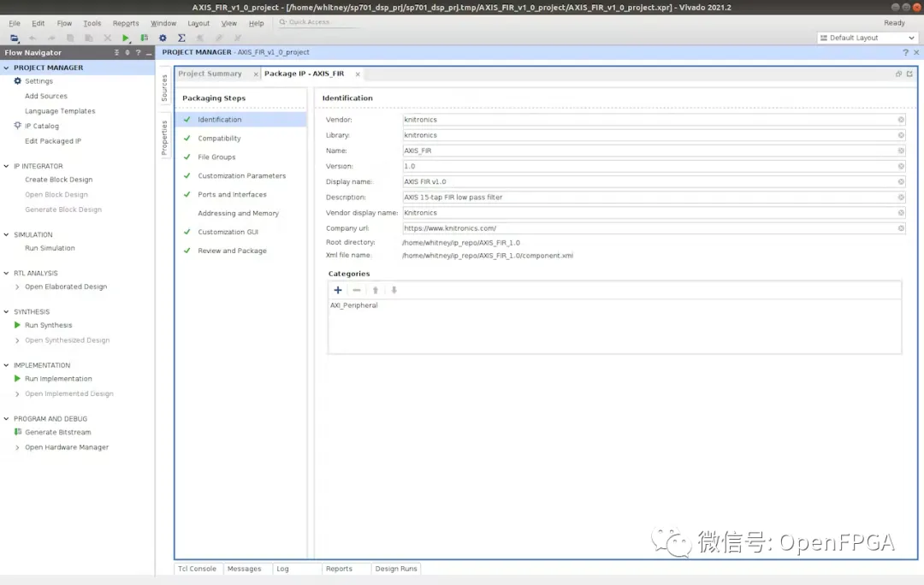Click the Generate Bitstream toolbar icon

pos(144,38)
